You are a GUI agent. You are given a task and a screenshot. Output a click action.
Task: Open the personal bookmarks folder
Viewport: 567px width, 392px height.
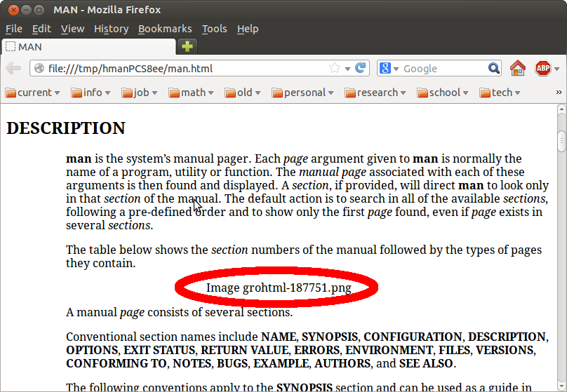(302, 93)
